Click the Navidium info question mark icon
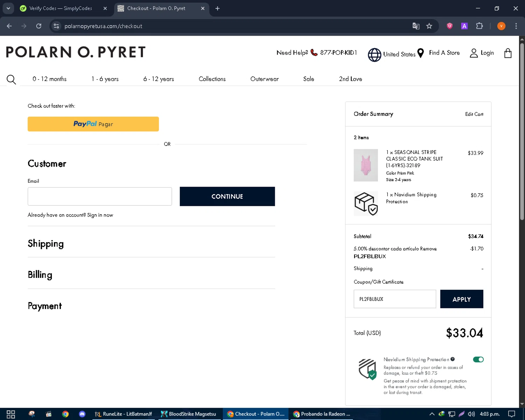This screenshot has width=525, height=420. pyautogui.click(x=453, y=359)
